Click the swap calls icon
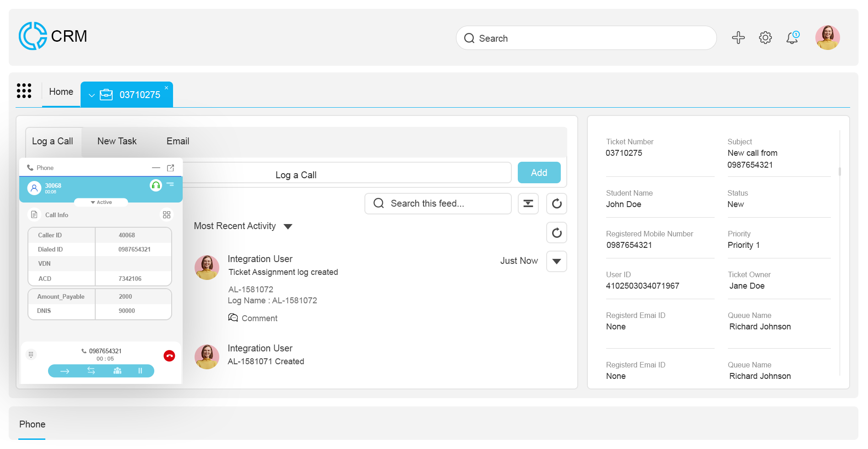This screenshot has height=449, width=868. click(91, 371)
